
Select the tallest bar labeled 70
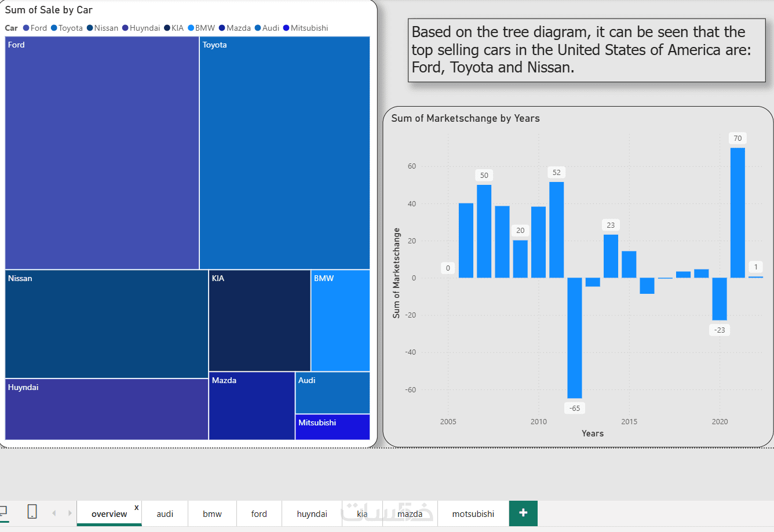[x=738, y=213]
